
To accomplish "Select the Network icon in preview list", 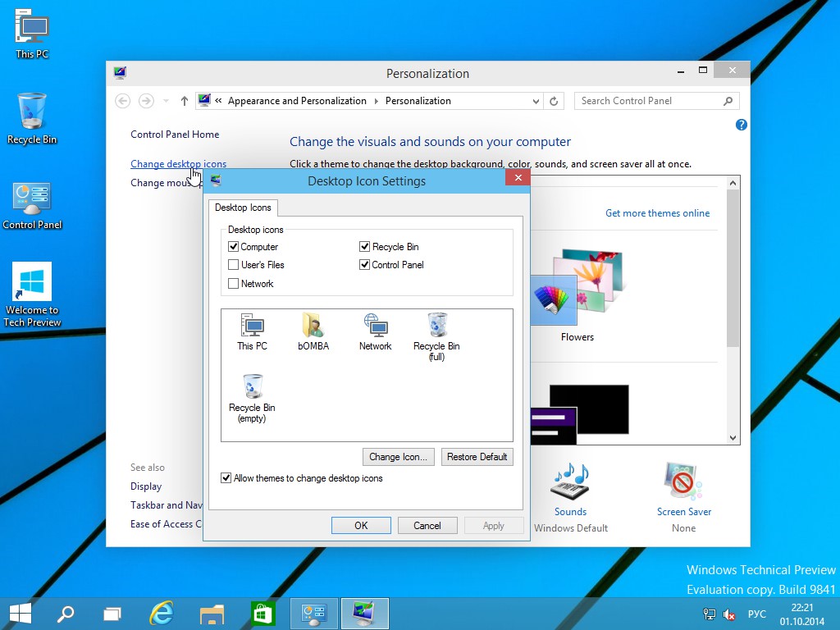I will (x=375, y=332).
